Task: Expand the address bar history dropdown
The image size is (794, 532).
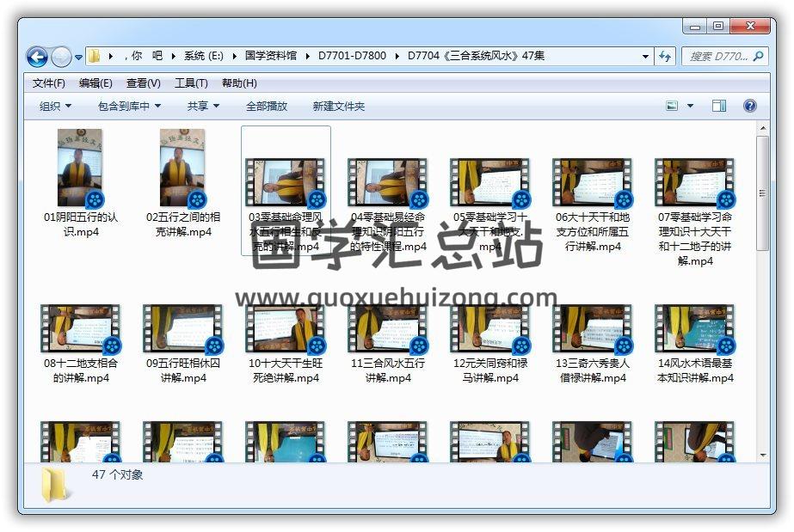Action: click(x=645, y=56)
